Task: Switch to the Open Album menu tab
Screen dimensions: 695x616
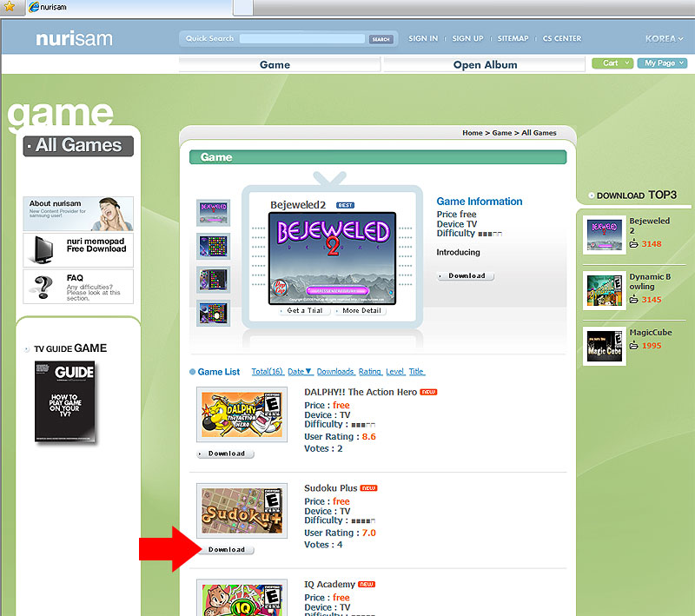Action: click(485, 64)
